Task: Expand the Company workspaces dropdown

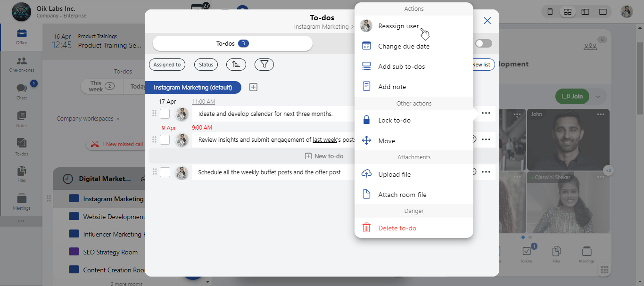Action: tap(88, 119)
